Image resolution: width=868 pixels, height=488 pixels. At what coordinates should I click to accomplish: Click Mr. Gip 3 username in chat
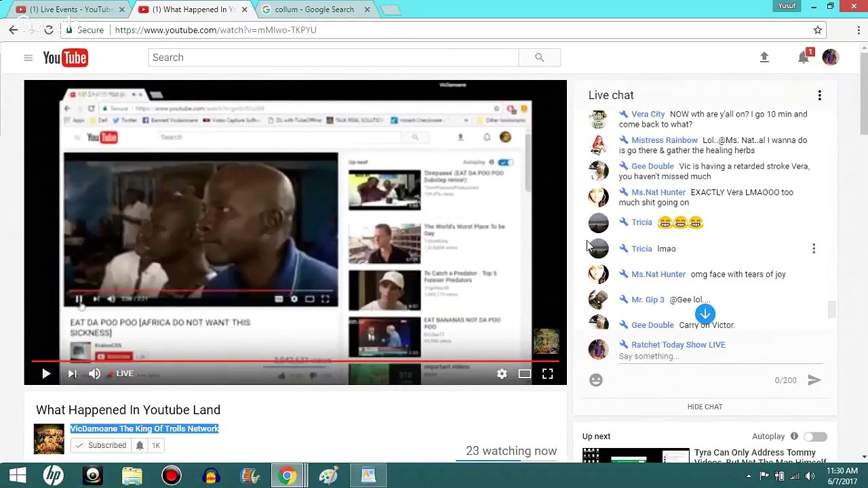[x=648, y=300]
